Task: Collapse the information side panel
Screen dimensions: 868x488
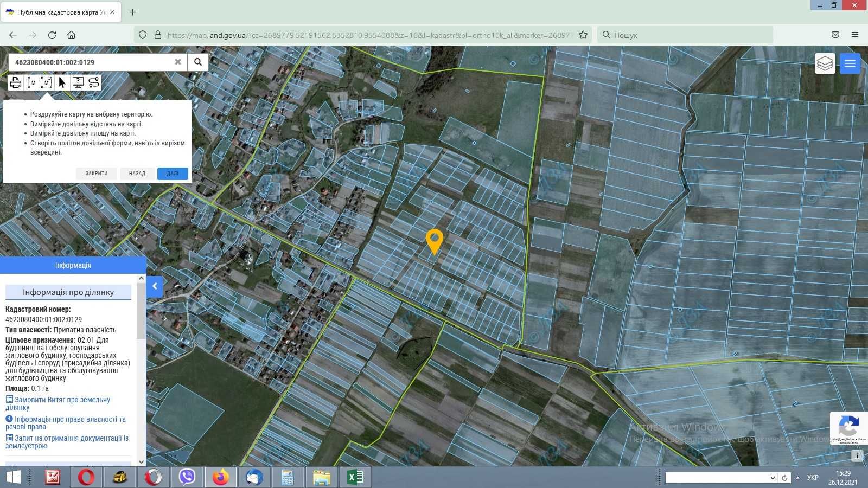Action: (155, 286)
